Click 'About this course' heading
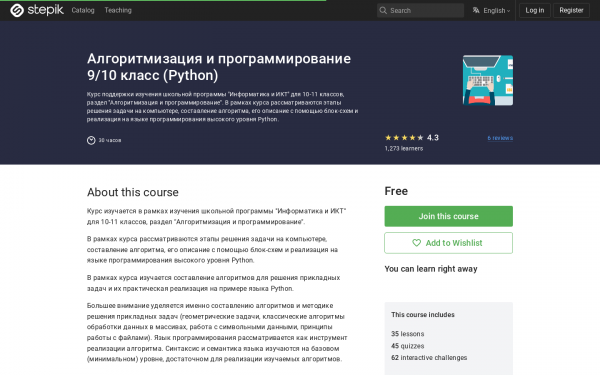Screen dimensions: 600x375 (x=133, y=192)
